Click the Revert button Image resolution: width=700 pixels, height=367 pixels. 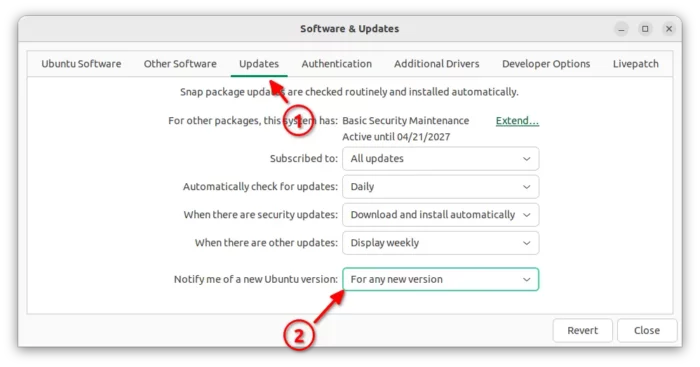tap(582, 330)
